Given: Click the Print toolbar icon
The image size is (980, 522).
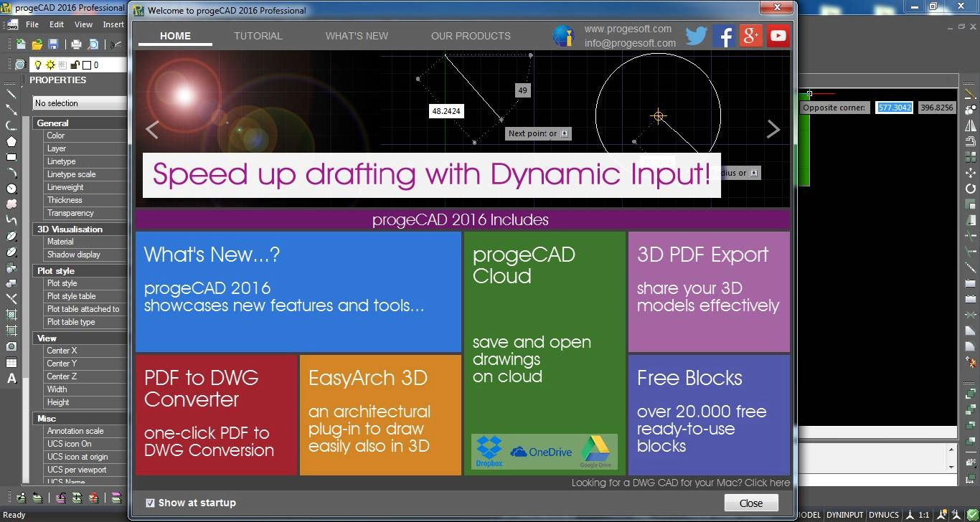Looking at the screenshot, I should pyautogui.click(x=76, y=44).
